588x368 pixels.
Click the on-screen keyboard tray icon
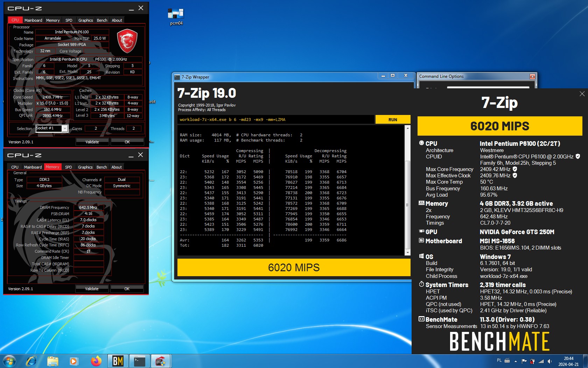[x=507, y=360]
